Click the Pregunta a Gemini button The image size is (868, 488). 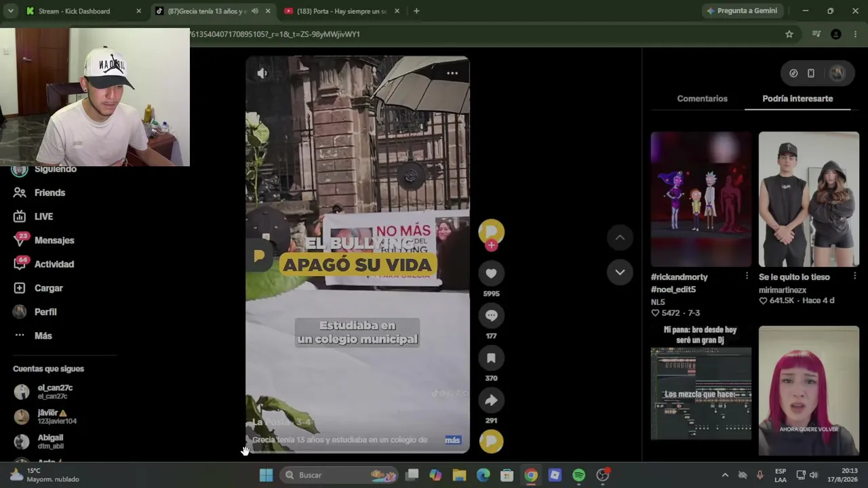tap(742, 11)
